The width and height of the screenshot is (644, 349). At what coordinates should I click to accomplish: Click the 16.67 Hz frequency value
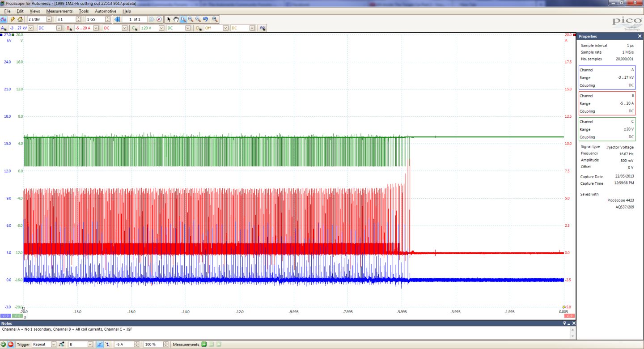click(x=626, y=153)
